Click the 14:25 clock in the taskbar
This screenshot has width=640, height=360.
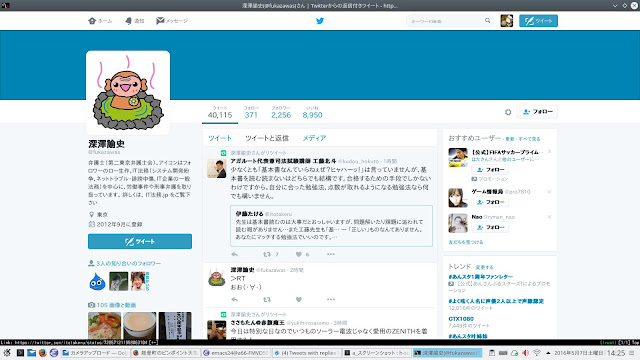(616, 353)
